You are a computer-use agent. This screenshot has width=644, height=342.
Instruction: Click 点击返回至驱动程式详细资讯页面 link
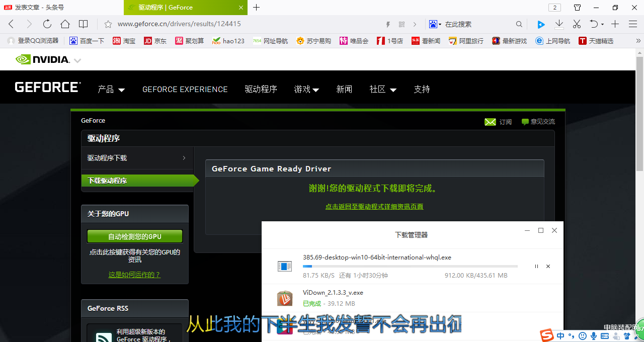tap(374, 207)
